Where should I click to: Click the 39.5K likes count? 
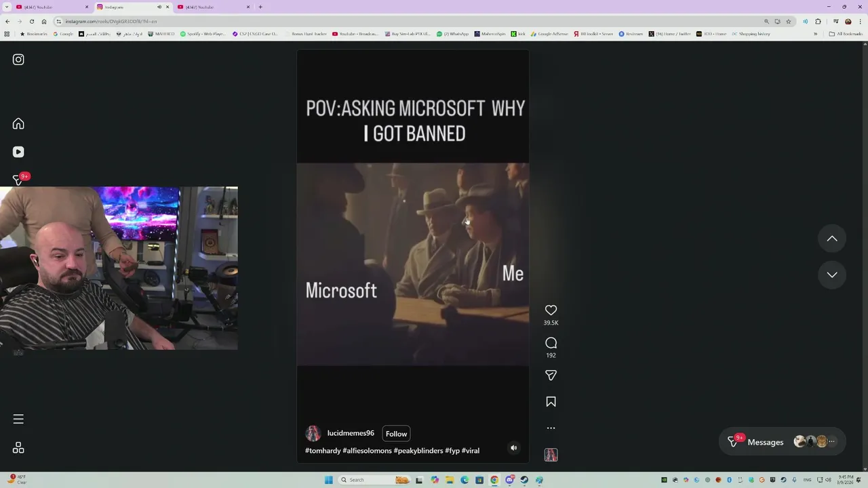coord(551,323)
